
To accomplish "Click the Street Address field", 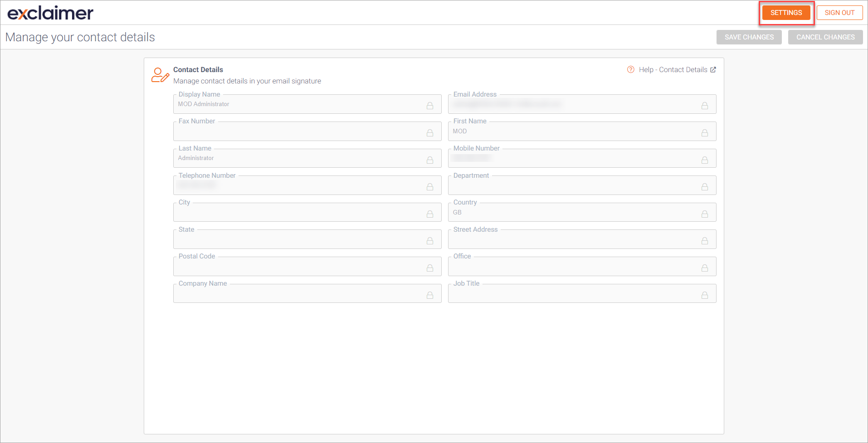I will 571,240.
